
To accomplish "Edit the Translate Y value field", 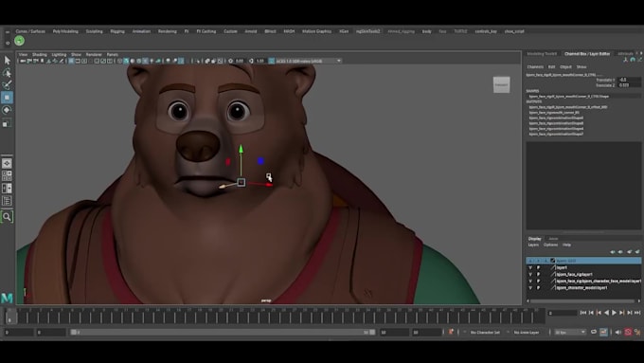I will pos(629,80).
